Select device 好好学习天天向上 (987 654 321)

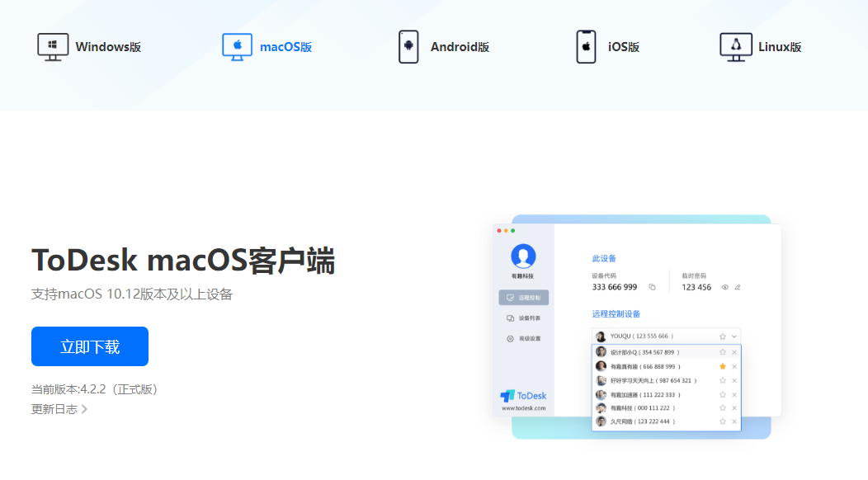667,380
